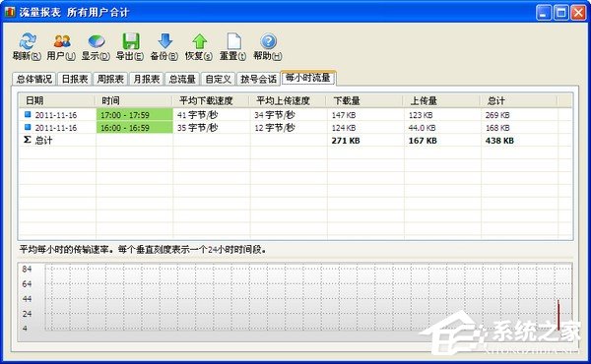Screen dimensions: 591x364
Task: Minimize the 流量报表 window
Action: click(x=543, y=13)
